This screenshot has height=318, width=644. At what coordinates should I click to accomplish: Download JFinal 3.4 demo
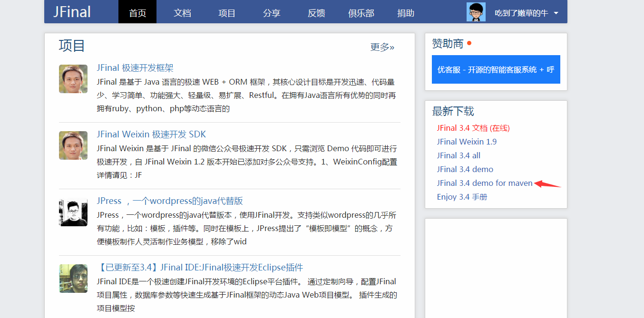pyautogui.click(x=465, y=169)
